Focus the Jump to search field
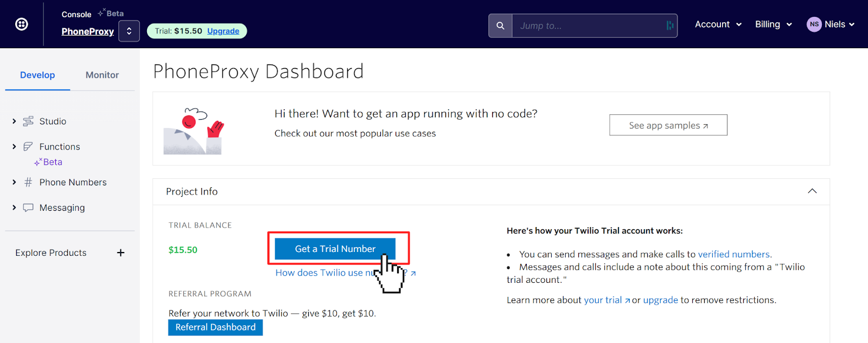The height and width of the screenshot is (343, 868). [x=595, y=25]
